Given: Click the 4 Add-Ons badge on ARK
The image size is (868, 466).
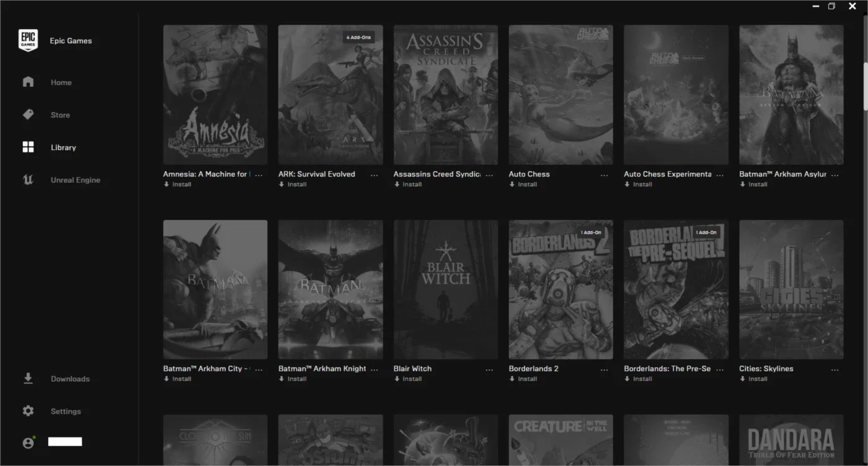Looking at the screenshot, I should [x=359, y=37].
